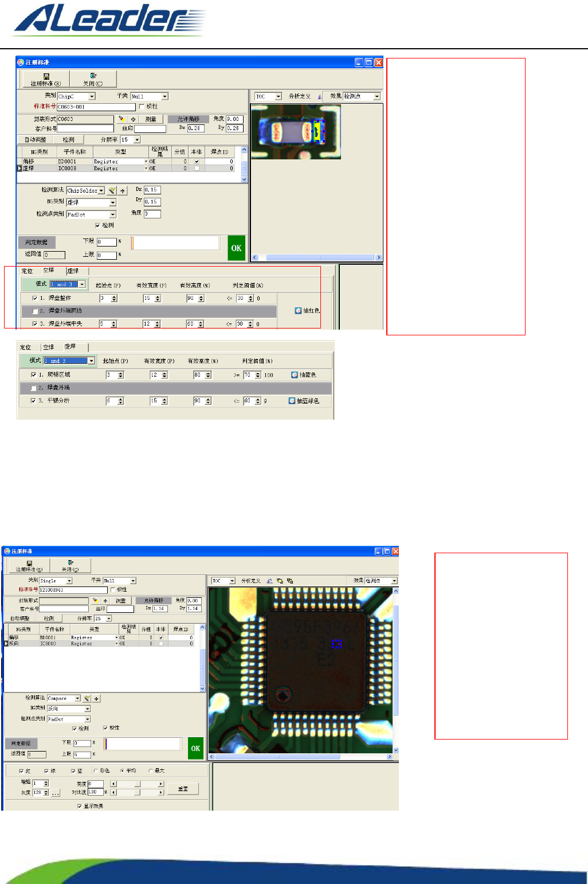Select 定位 tab in upper window panel

point(28,271)
